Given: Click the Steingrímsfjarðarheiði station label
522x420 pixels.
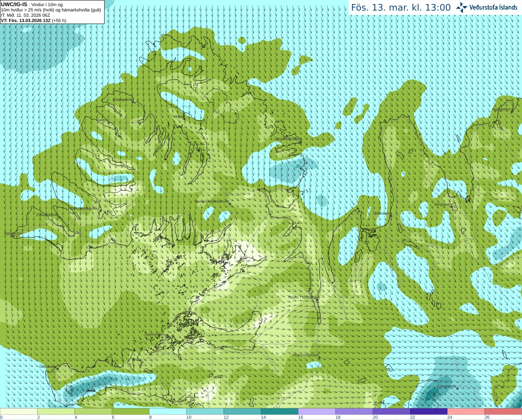Looking at the screenshot, I should point(211,201).
